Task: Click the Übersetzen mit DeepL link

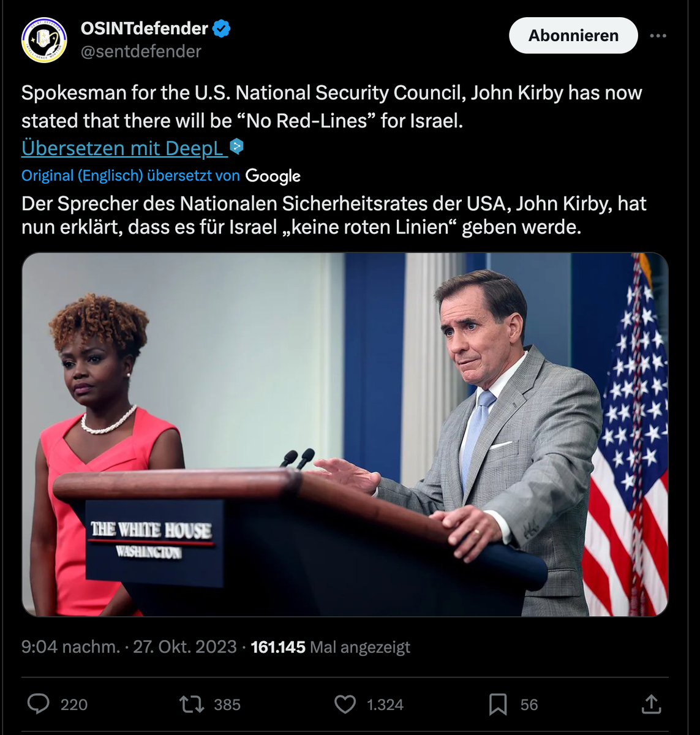Action: click(122, 148)
